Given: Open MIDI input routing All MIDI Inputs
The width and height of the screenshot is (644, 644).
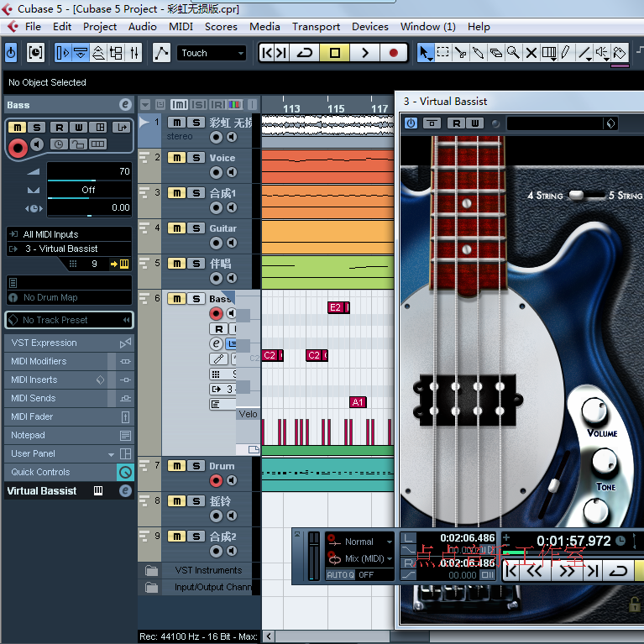Looking at the screenshot, I should tap(69, 234).
